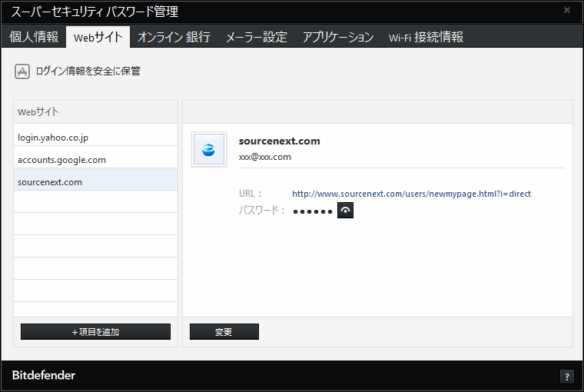Click the sourcenext.com site logo thumbnail
The image size is (584, 392).
(208, 149)
